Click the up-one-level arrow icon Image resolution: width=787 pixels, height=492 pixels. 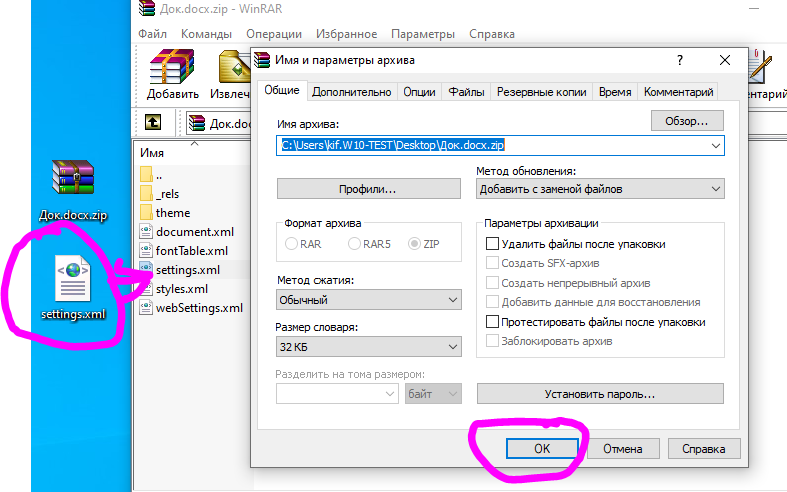[x=153, y=122]
